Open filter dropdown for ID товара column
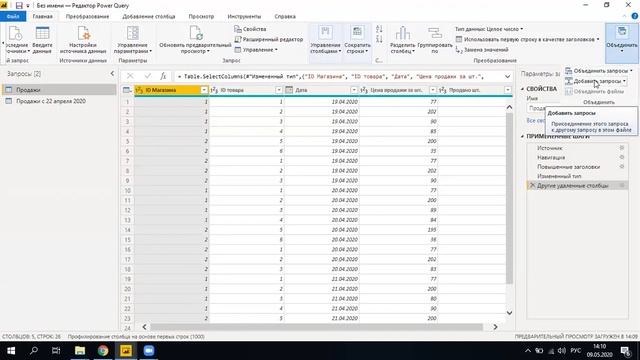This screenshot has width=640, height=360. point(279,90)
